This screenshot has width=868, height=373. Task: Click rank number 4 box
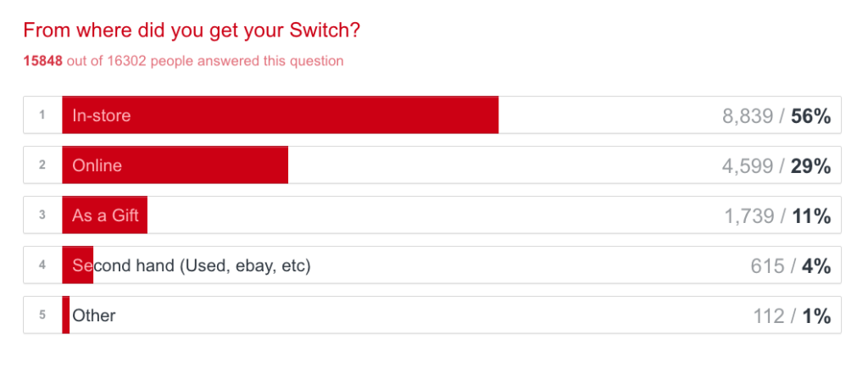point(42,265)
